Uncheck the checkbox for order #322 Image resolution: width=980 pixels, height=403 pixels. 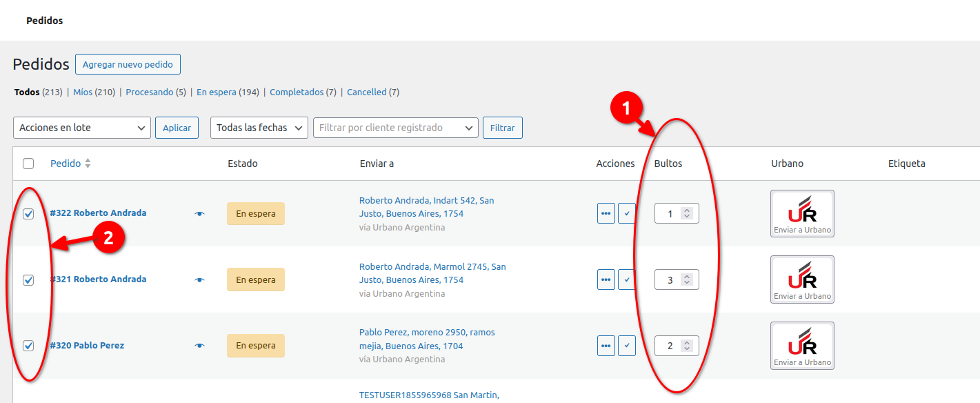tap(28, 214)
